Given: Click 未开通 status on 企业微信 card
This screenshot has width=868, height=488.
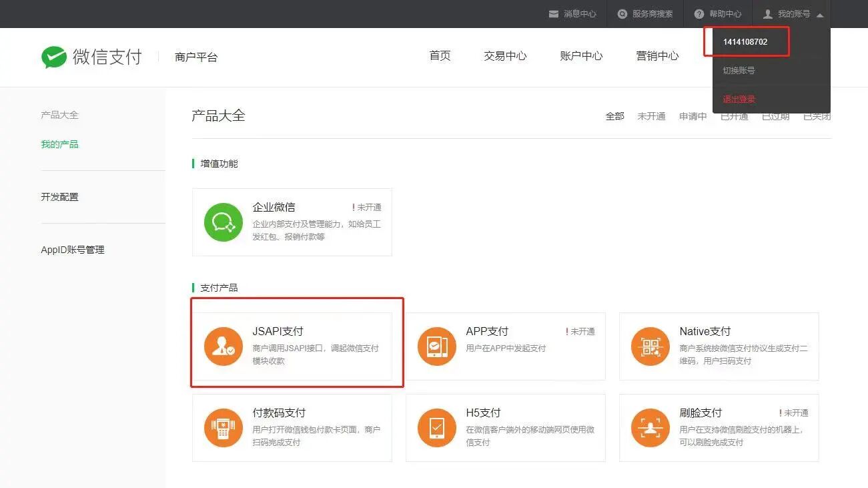Looking at the screenshot, I should 366,208.
